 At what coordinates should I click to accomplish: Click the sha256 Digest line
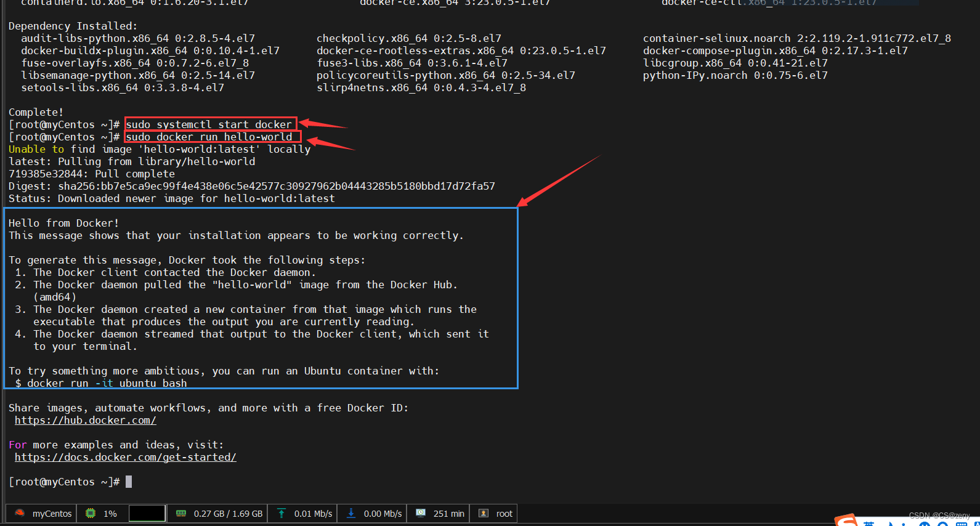(252, 186)
